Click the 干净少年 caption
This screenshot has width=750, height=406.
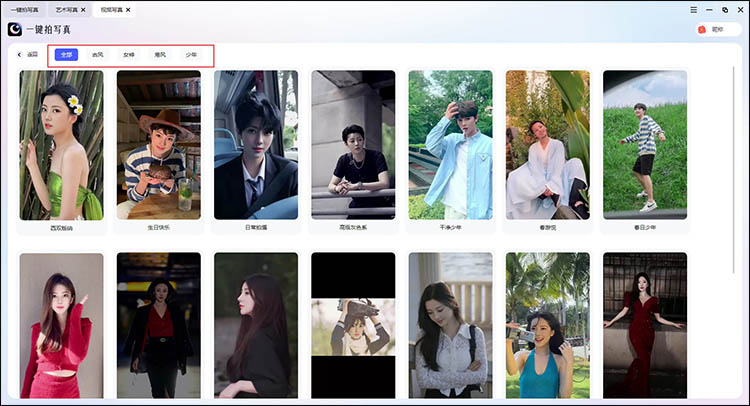pyautogui.click(x=451, y=228)
